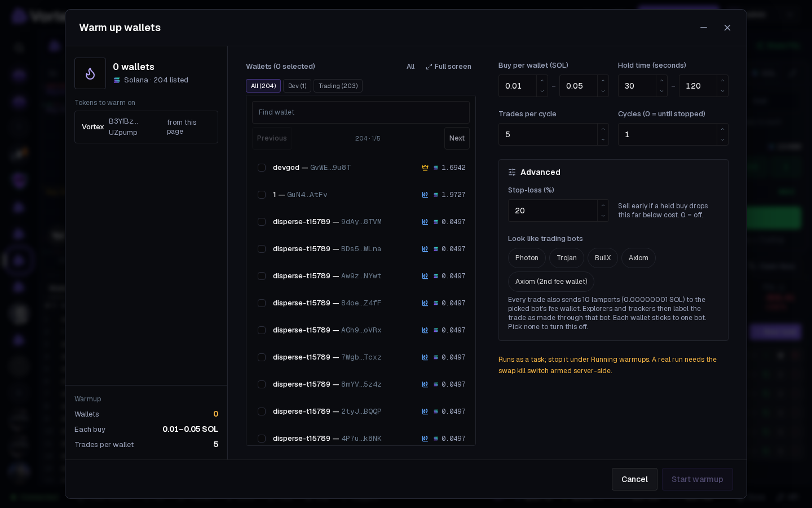This screenshot has width=812, height=508.
Task: Click the chart icon in the Aw9z...NYwt row
Action: [x=425, y=276]
